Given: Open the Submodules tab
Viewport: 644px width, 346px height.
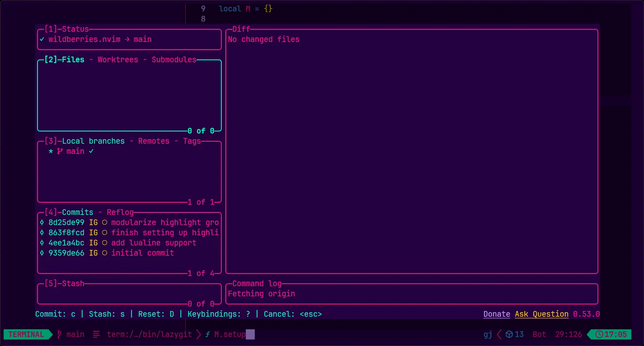Looking at the screenshot, I should [174, 60].
